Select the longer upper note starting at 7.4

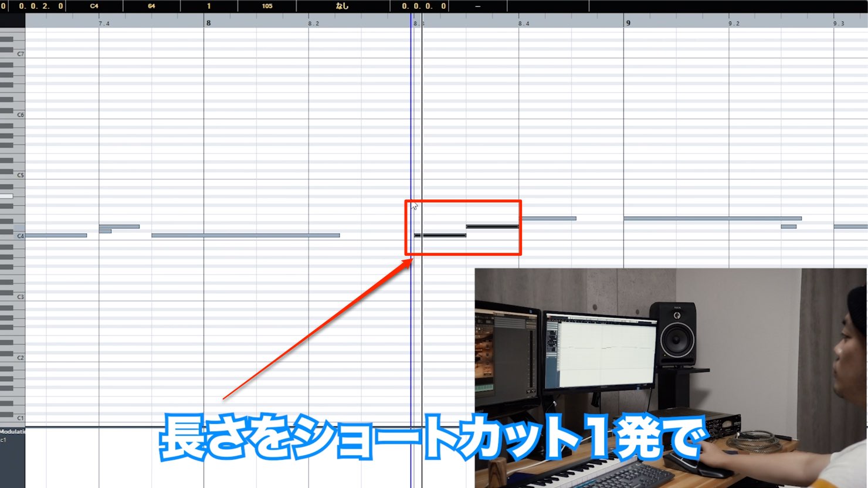pos(119,226)
